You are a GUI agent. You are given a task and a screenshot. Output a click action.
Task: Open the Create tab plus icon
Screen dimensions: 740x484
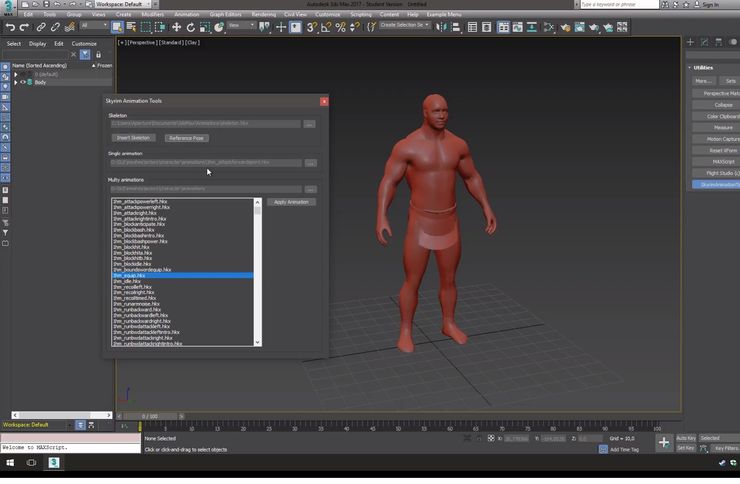click(690, 43)
